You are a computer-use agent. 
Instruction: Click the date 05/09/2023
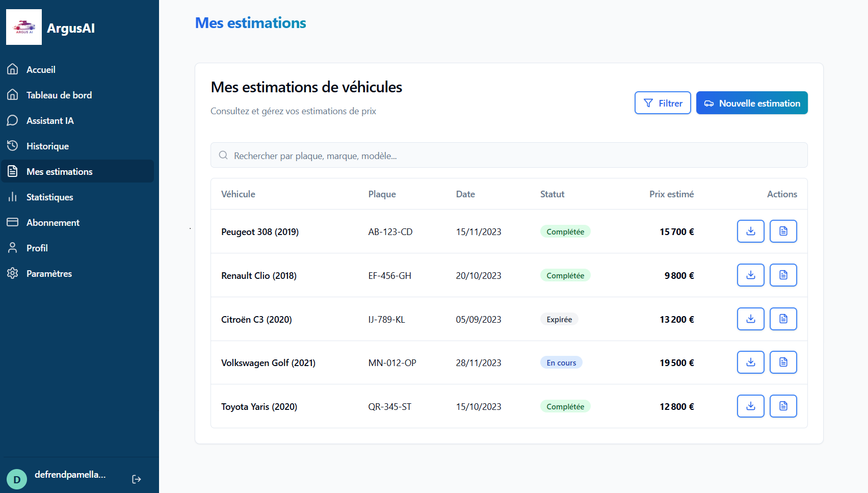pos(478,319)
